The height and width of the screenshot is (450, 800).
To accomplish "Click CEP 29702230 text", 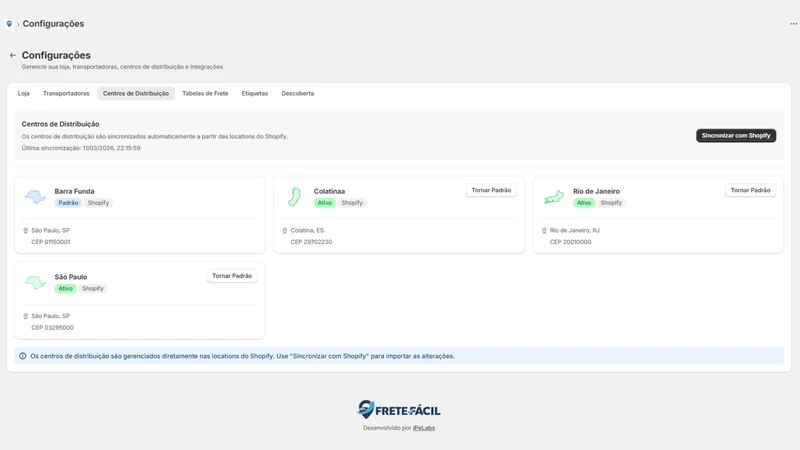I will pos(311,242).
